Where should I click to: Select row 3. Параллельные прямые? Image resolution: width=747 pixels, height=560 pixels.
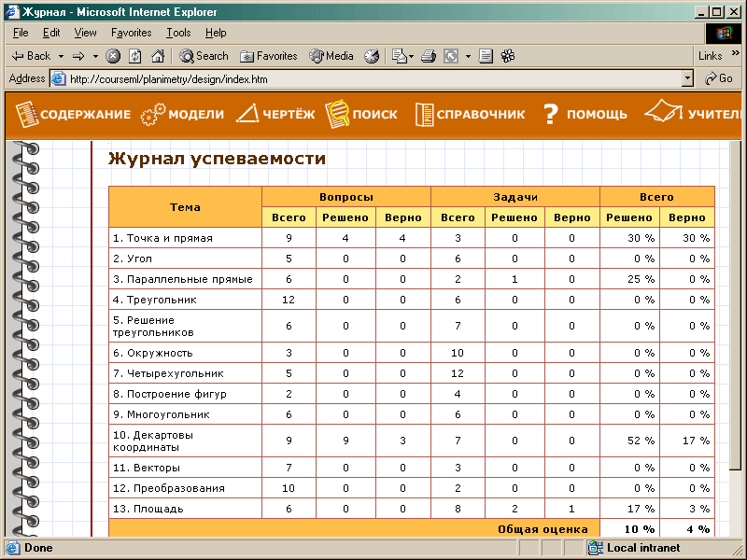pos(412,278)
